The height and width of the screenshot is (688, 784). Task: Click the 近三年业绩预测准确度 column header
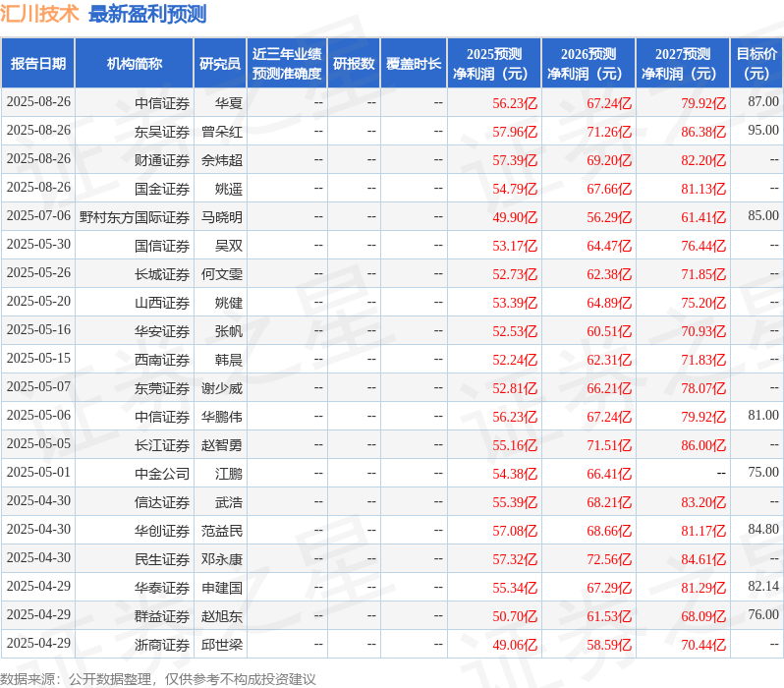287,64
